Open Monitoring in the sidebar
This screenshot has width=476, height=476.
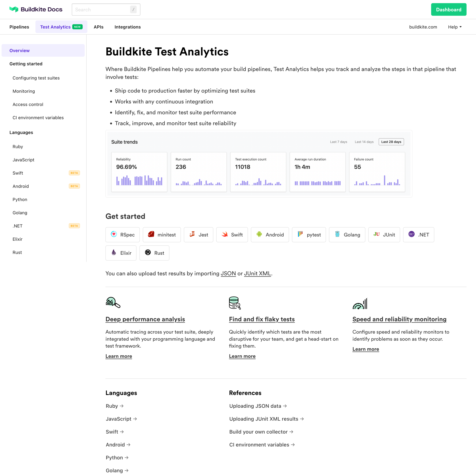24,91
